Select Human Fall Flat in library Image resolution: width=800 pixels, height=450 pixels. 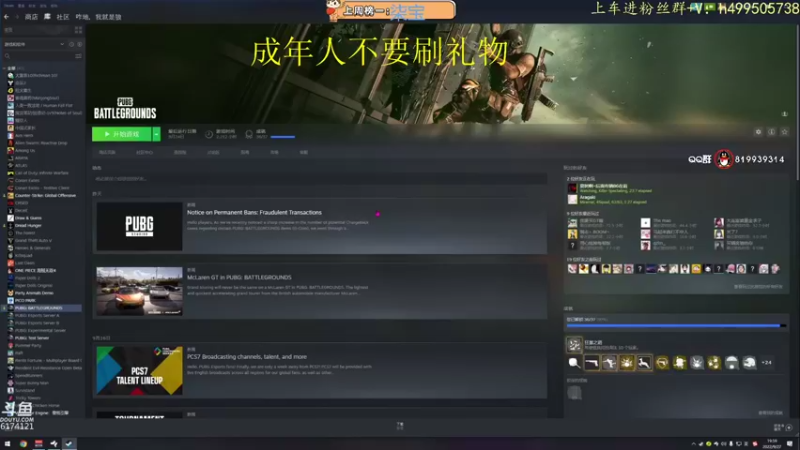[x=44, y=106]
